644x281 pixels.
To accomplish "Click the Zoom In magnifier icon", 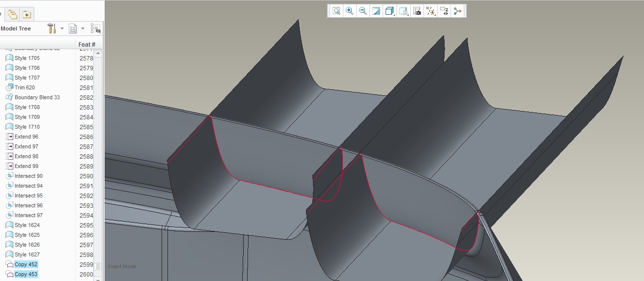I will (x=350, y=11).
